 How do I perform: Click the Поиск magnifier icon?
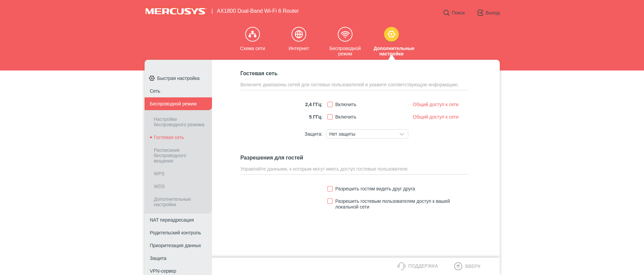click(x=446, y=13)
